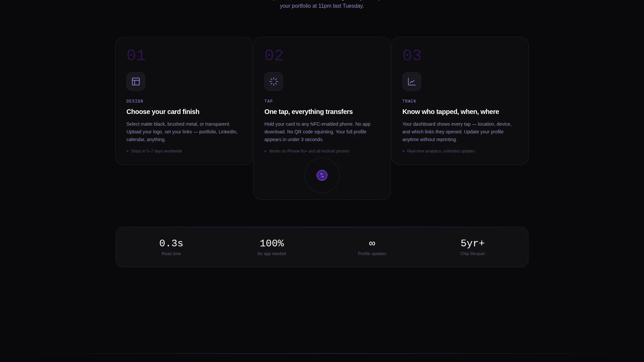Click the 0.3s Read time stat
The height and width of the screenshot is (362, 644).
(x=171, y=247)
